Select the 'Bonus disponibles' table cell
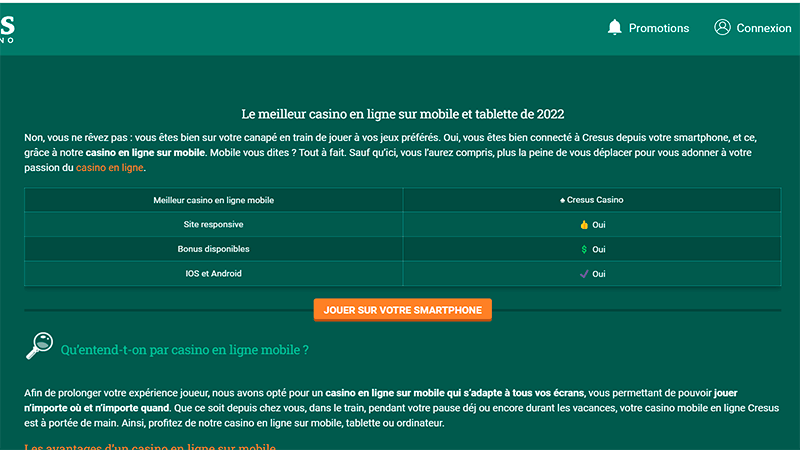This screenshot has height=450, width=800. coord(213,249)
